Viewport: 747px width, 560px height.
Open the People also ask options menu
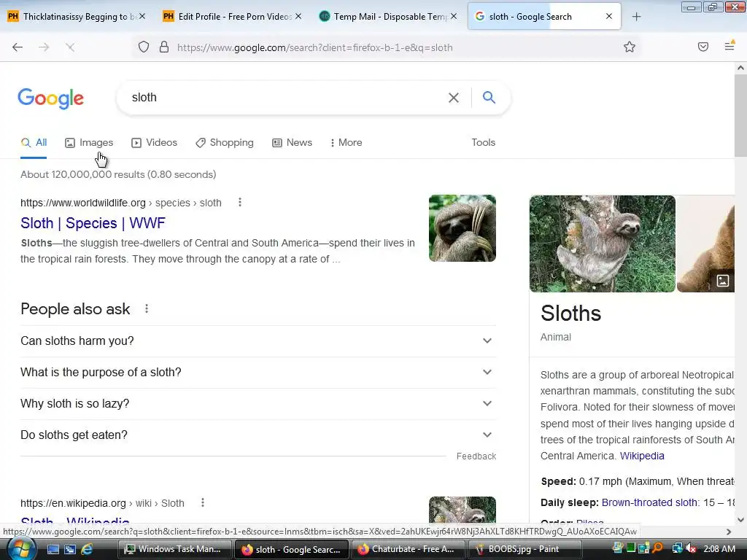coord(147,308)
